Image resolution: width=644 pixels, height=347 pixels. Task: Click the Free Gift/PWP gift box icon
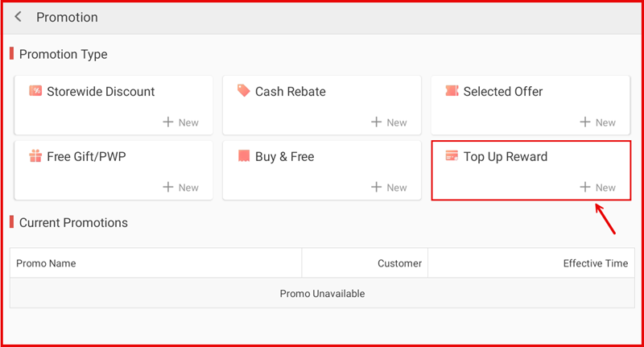(x=35, y=156)
